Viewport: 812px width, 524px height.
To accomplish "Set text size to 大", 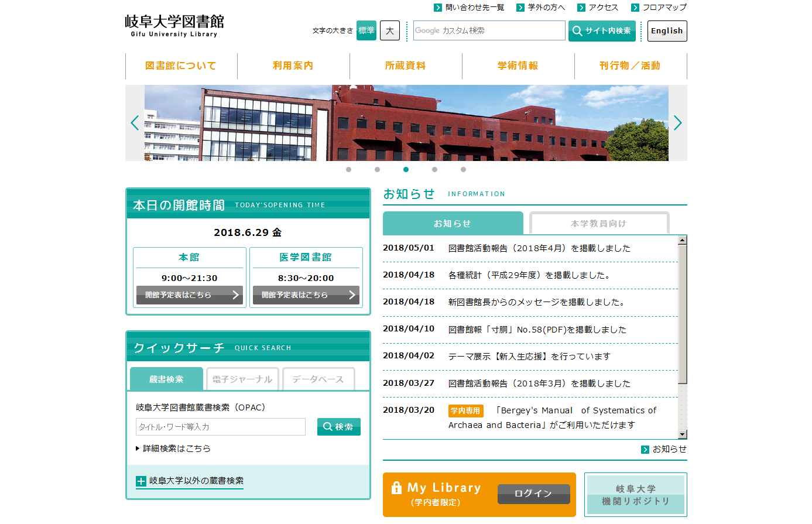I will coord(390,30).
